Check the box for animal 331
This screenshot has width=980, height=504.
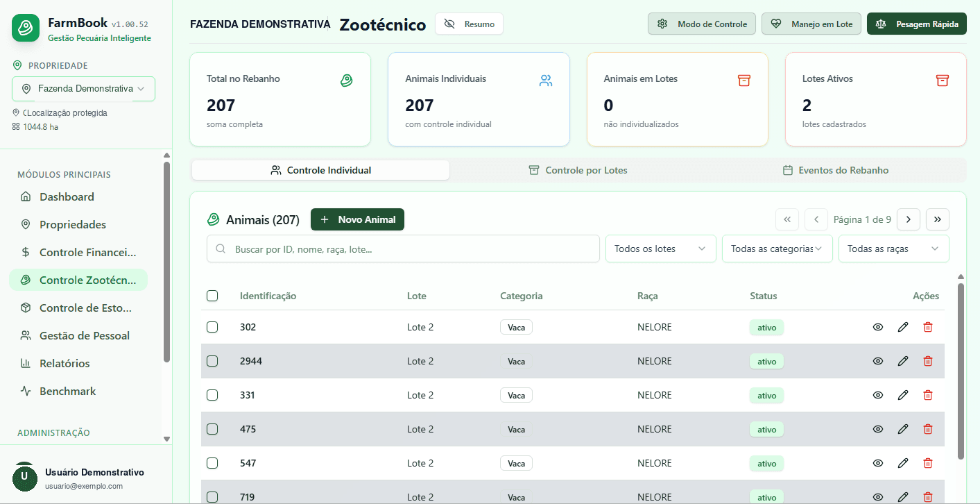tap(212, 395)
